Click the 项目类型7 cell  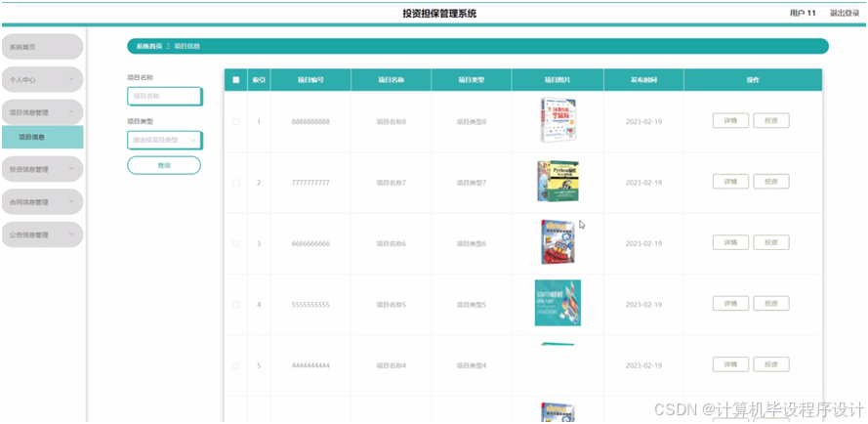(x=471, y=183)
